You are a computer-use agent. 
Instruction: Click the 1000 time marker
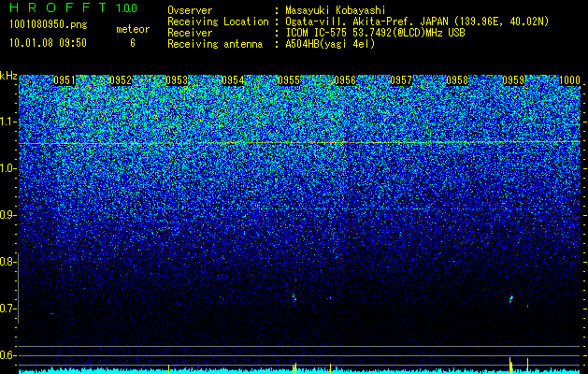[569, 80]
